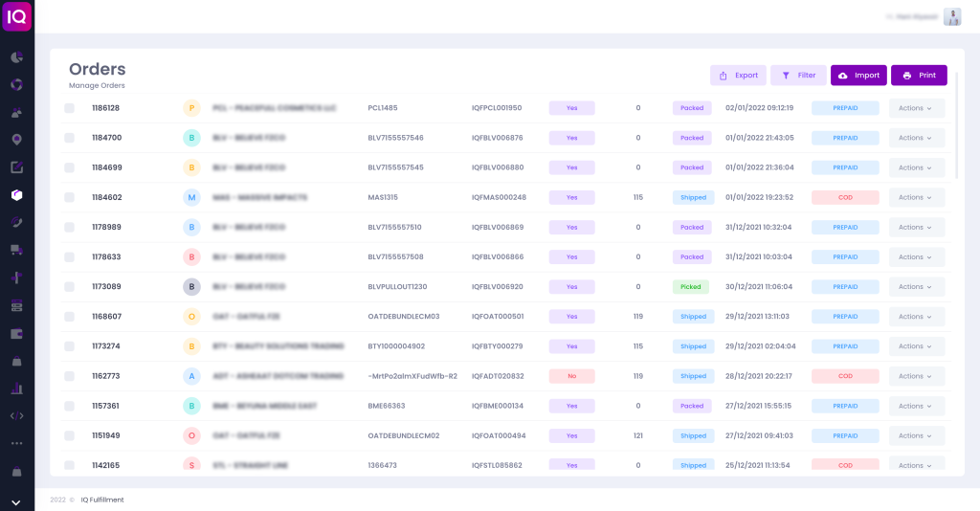Expand Actions dropdown for order 1184700
Viewport: 980px width, 511px height.
coord(916,138)
